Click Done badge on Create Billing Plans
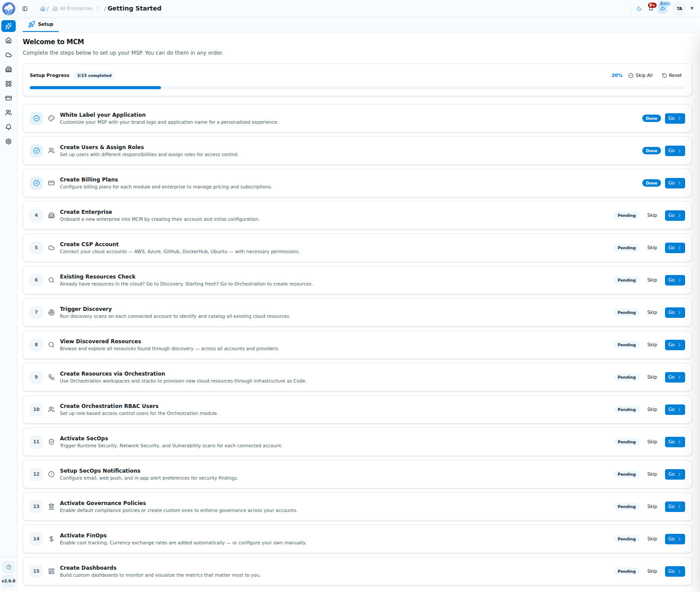The image size is (700, 592). point(651,183)
